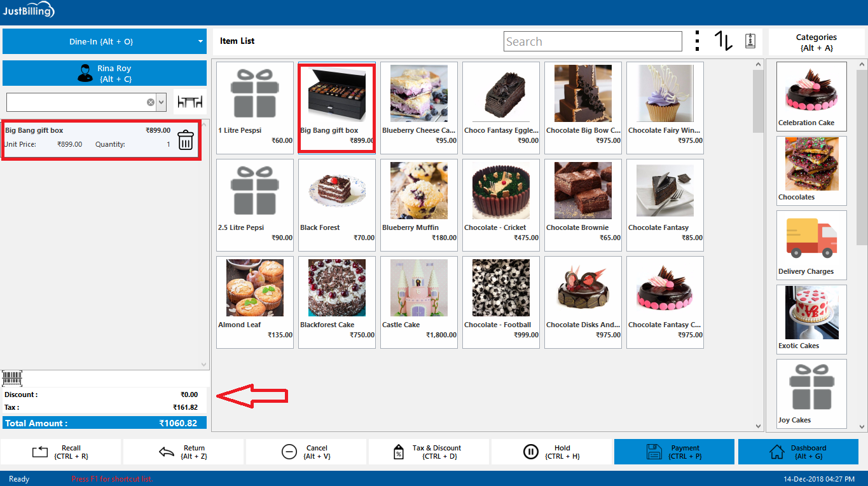
Task: Add Blackforest Cake ₹750 item
Action: click(x=337, y=302)
